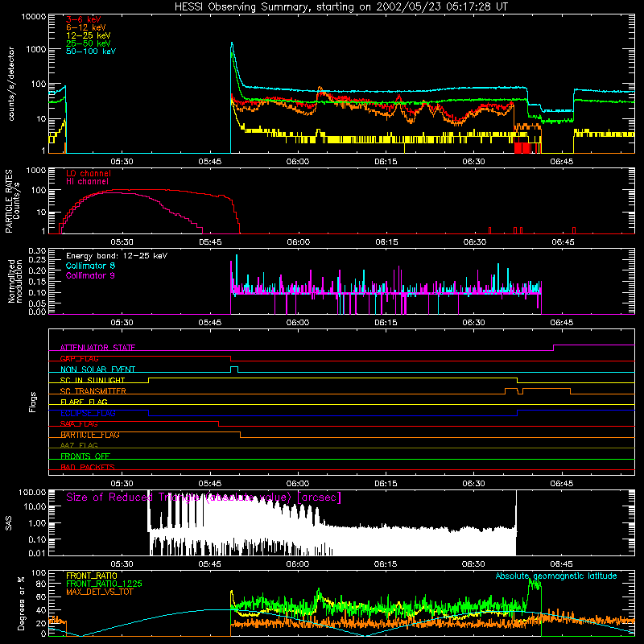Click the "Degrees or %" axis label

pyautogui.click(x=22, y=603)
